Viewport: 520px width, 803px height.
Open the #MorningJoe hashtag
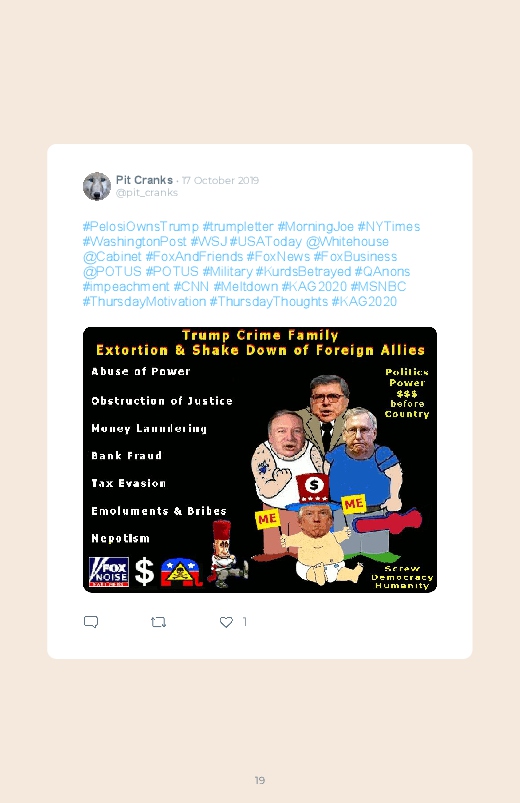315,226
